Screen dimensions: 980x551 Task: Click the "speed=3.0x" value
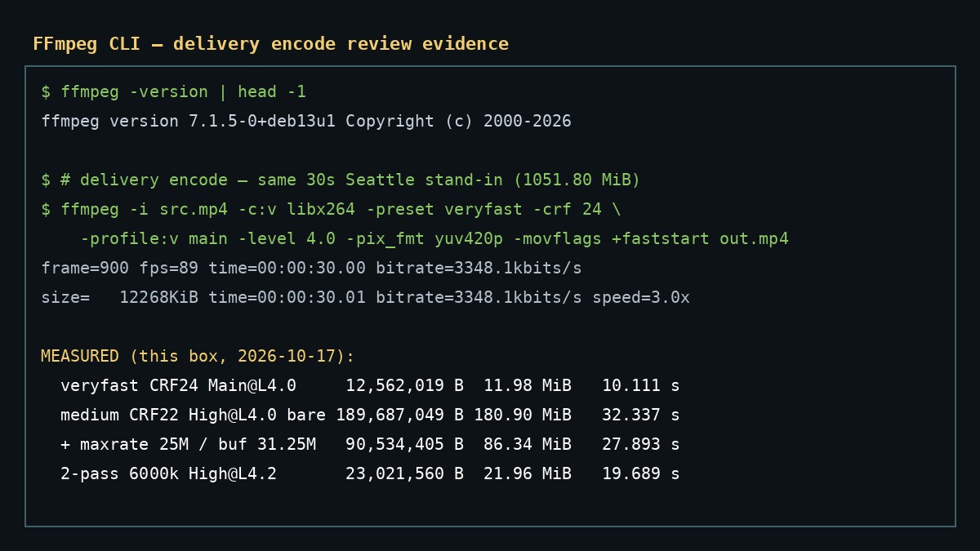pos(641,298)
